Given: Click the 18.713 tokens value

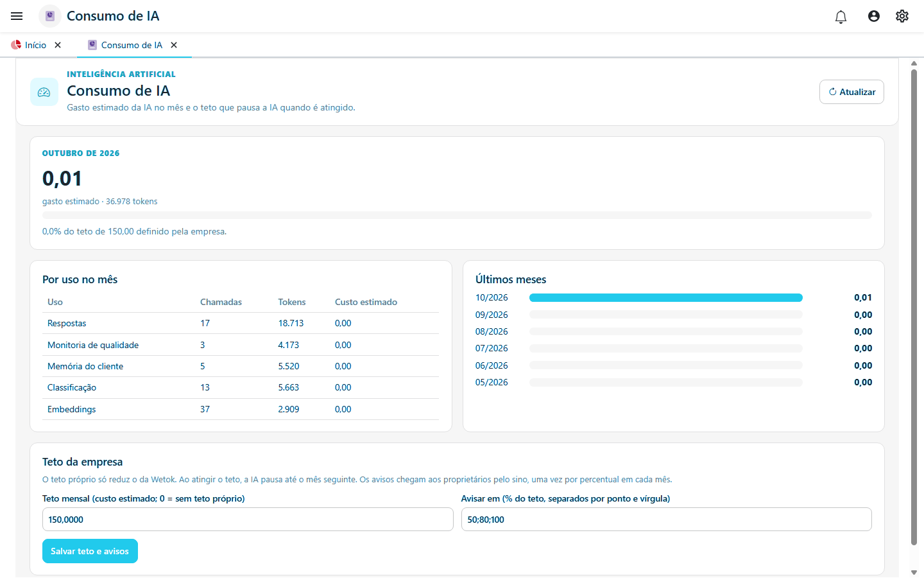Looking at the screenshot, I should [291, 323].
